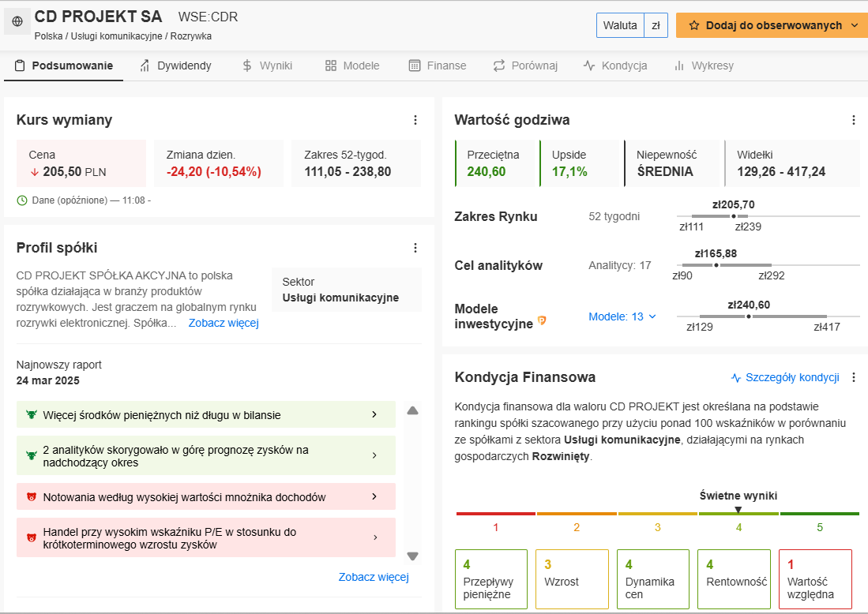Click Zobacz więcej in company profile description
Viewport: 868px width, 614px height.
pyautogui.click(x=224, y=323)
